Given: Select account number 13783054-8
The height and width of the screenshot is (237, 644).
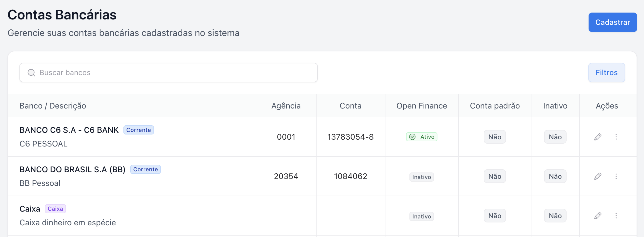Looking at the screenshot, I should (x=350, y=137).
